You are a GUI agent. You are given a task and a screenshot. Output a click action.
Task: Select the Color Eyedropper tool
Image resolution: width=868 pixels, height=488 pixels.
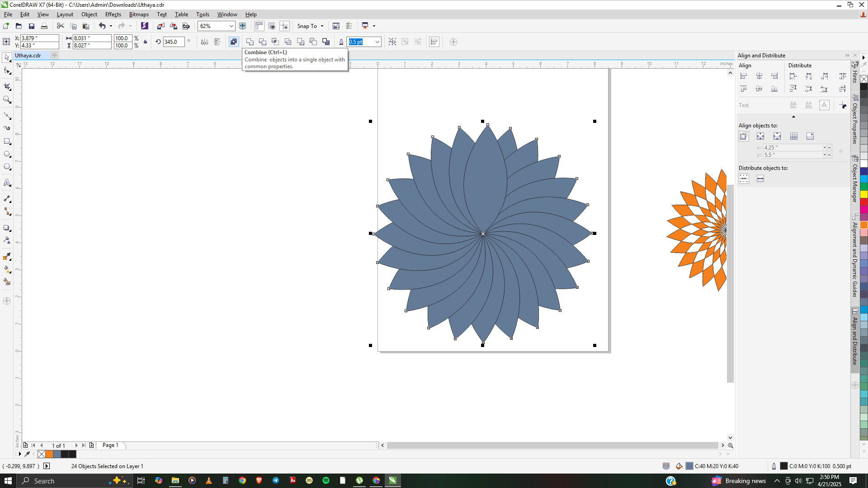[x=7, y=257]
